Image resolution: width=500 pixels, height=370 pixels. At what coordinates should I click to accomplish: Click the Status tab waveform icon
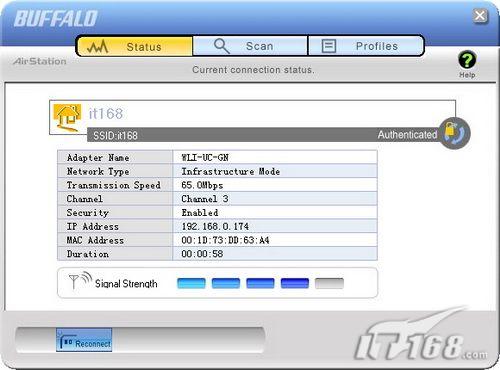tap(97, 47)
